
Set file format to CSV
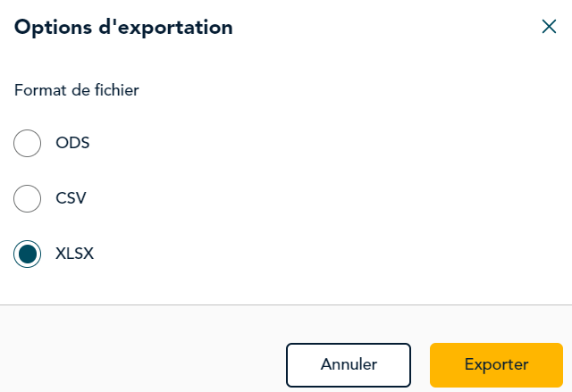pyautogui.click(x=28, y=198)
